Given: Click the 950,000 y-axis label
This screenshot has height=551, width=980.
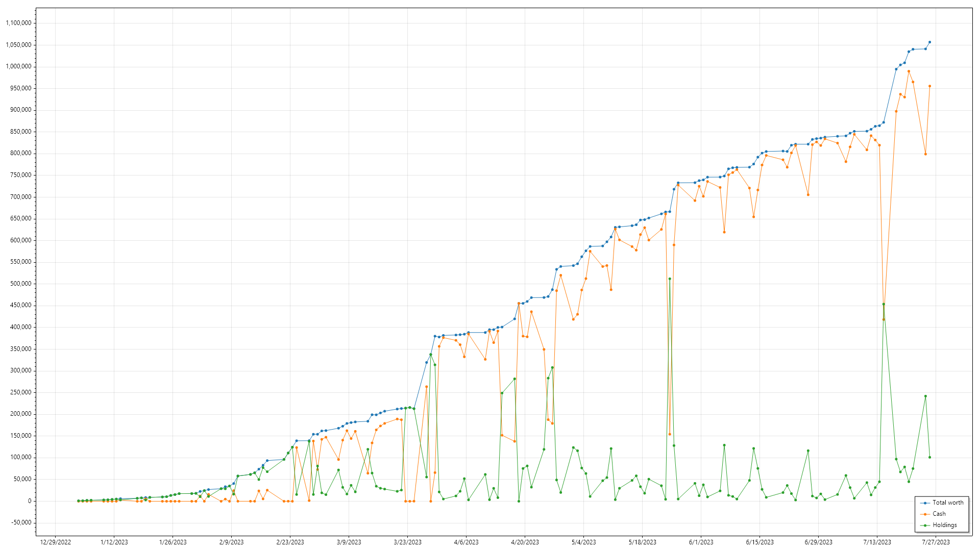Looking at the screenshot, I should click(x=20, y=88).
